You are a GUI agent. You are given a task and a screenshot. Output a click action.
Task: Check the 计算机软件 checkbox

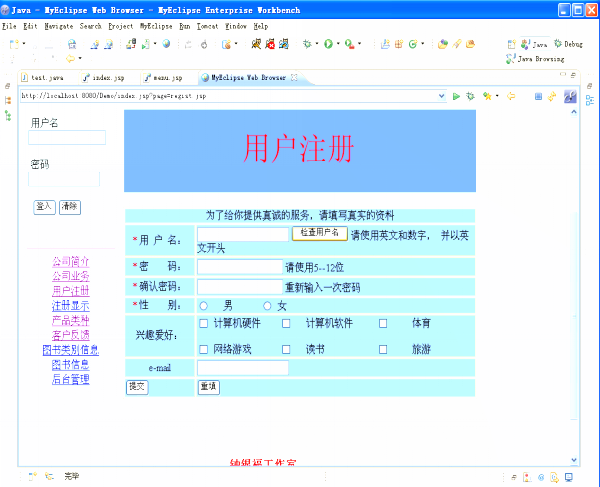(286, 324)
